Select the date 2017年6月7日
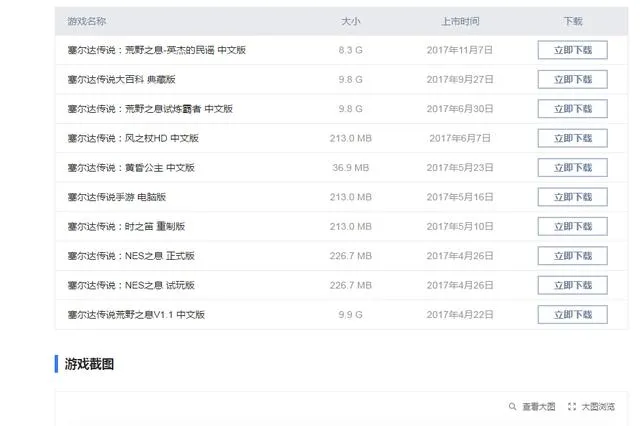 tap(460, 138)
